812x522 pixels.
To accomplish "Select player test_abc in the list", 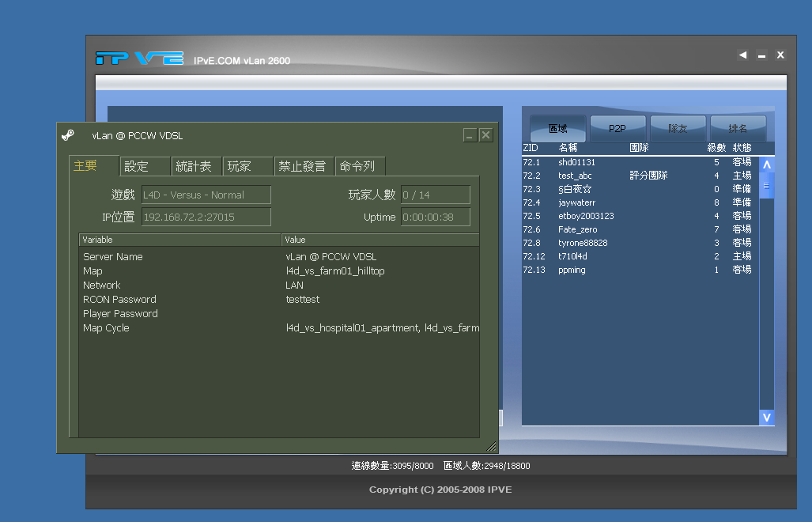I will (x=575, y=176).
